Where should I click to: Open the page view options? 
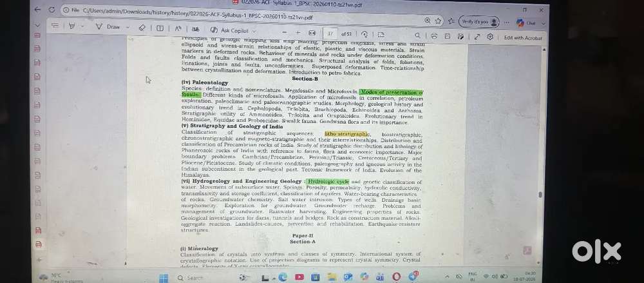[381, 35]
